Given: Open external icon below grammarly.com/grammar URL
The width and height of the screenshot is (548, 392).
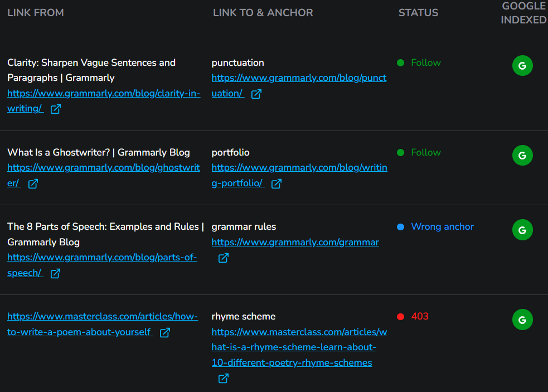Looking at the screenshot, I should (x=224, y=258).
